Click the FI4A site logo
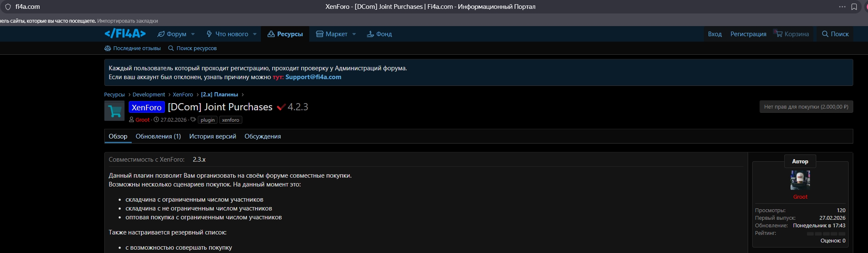Screen dimensions: 868x253 [x=125, y=34]
